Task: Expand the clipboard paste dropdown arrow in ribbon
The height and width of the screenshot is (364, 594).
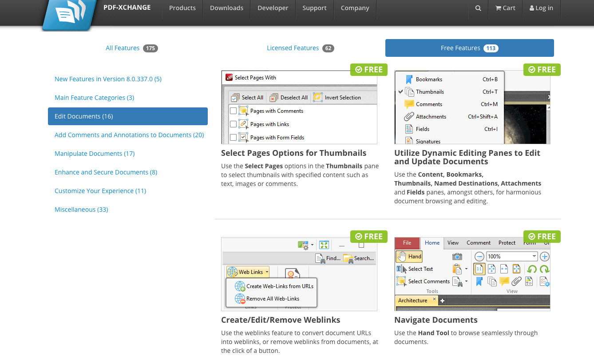Action: point(466,269)
